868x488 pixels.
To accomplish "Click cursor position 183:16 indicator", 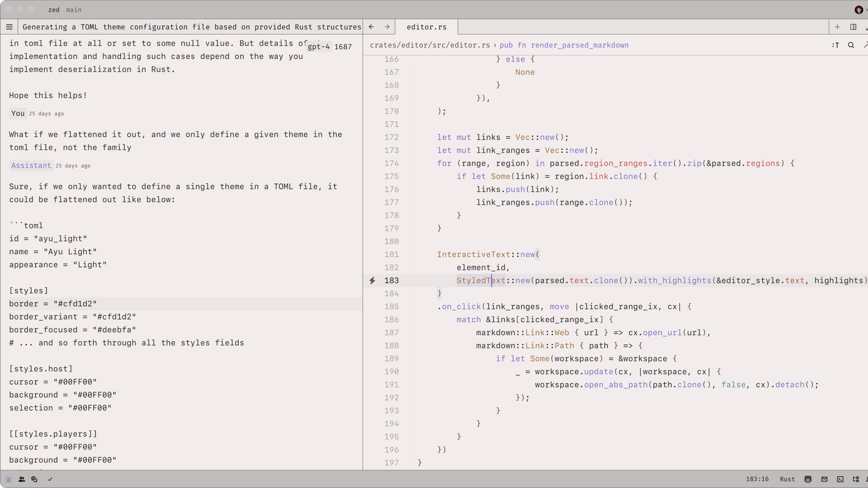I will 757,479.
